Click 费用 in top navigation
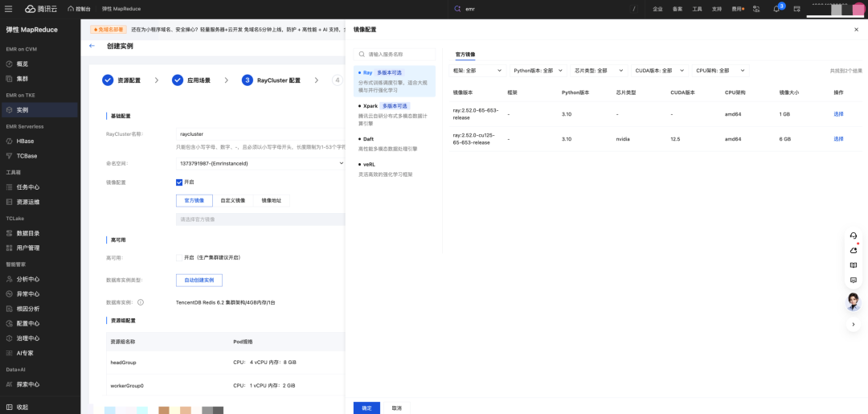Image resolution: width=868 pixels, height=414 pixels. 737,9
